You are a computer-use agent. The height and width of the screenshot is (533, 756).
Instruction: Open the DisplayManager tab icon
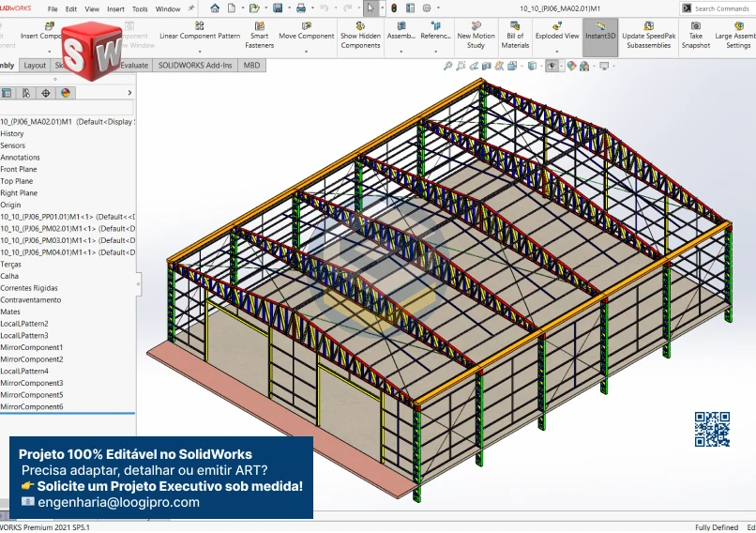tap(66, 93)
